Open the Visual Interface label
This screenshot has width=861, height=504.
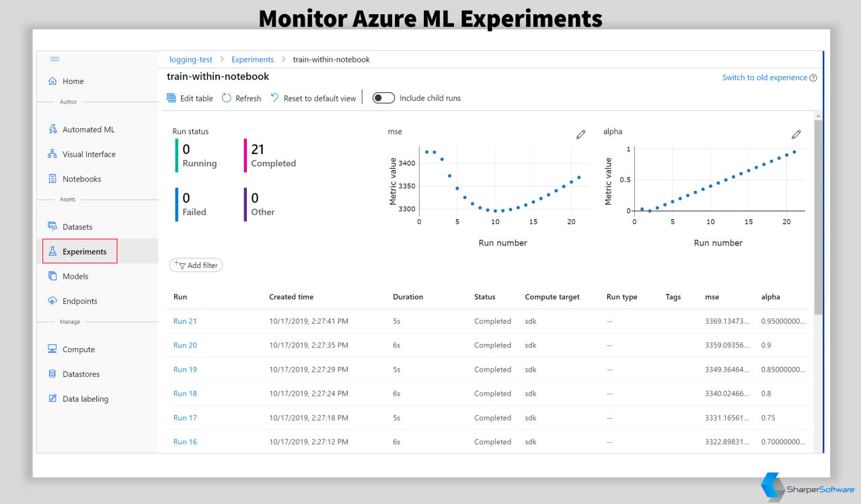coord(89,154)
